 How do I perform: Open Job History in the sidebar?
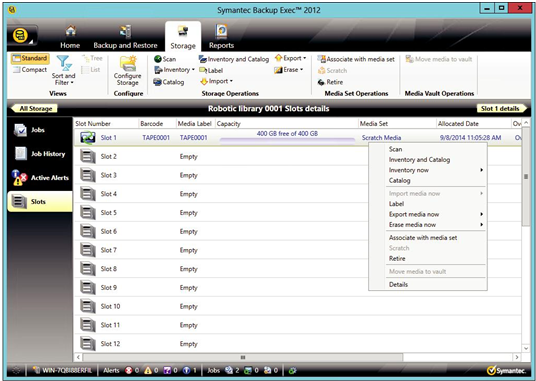[x=40, y=154]
